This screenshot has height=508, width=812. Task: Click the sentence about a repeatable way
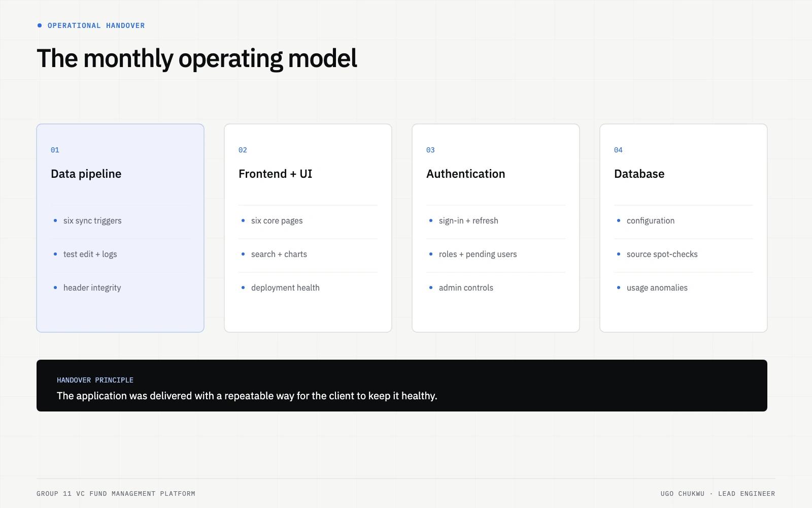coord(247,396)
